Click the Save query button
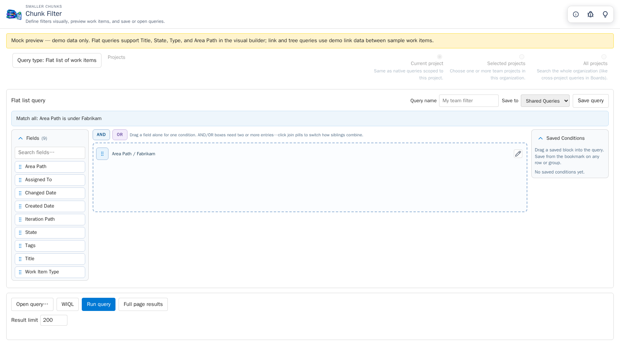The height and width of the screenshot is (364, 620). pyautogui.click(x=591, y=101)
